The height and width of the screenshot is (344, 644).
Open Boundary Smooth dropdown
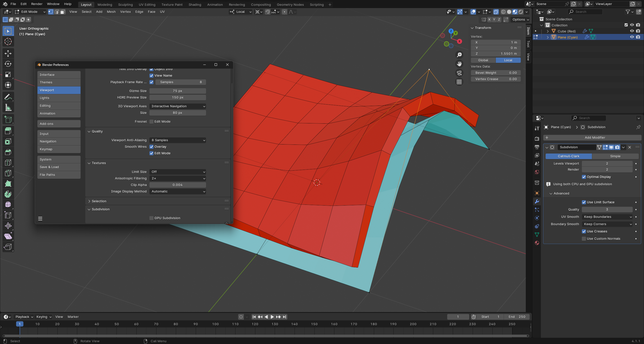(607, 224)
